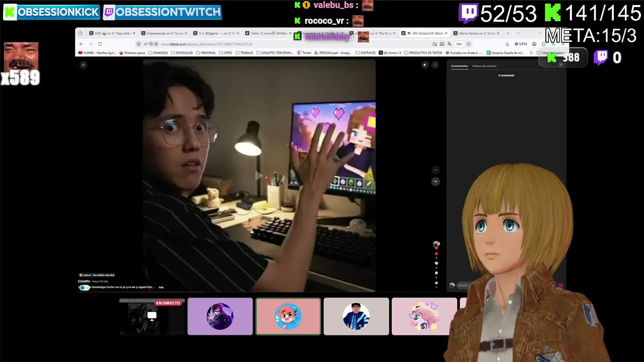The image size is (644, 362).
Task: Go to the next TikTok video
Action: click(x=436, y=182)
